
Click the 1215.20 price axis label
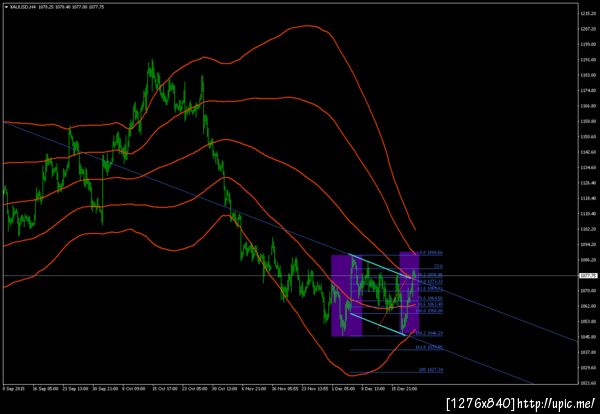point(587,13)
